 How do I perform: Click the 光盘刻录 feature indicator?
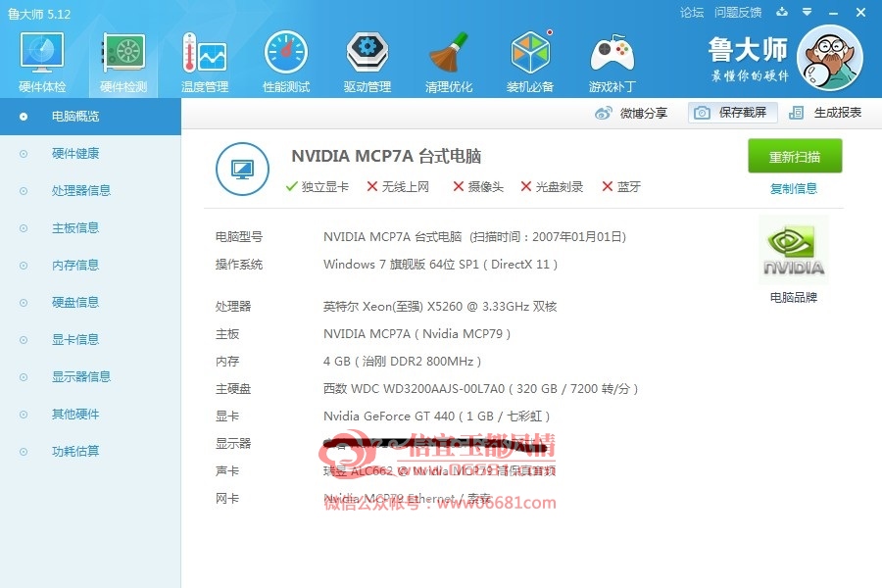click(552, 187)
